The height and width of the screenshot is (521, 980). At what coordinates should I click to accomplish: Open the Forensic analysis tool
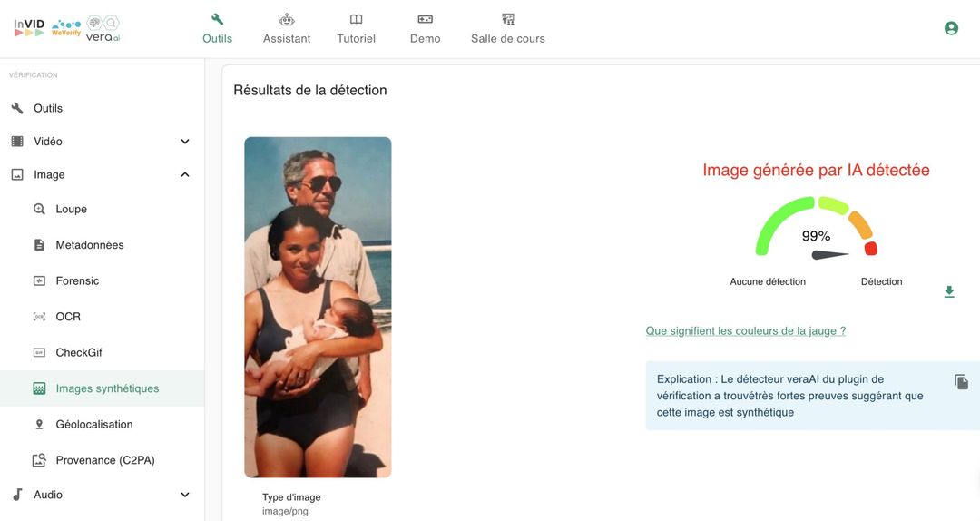point(77,280)
